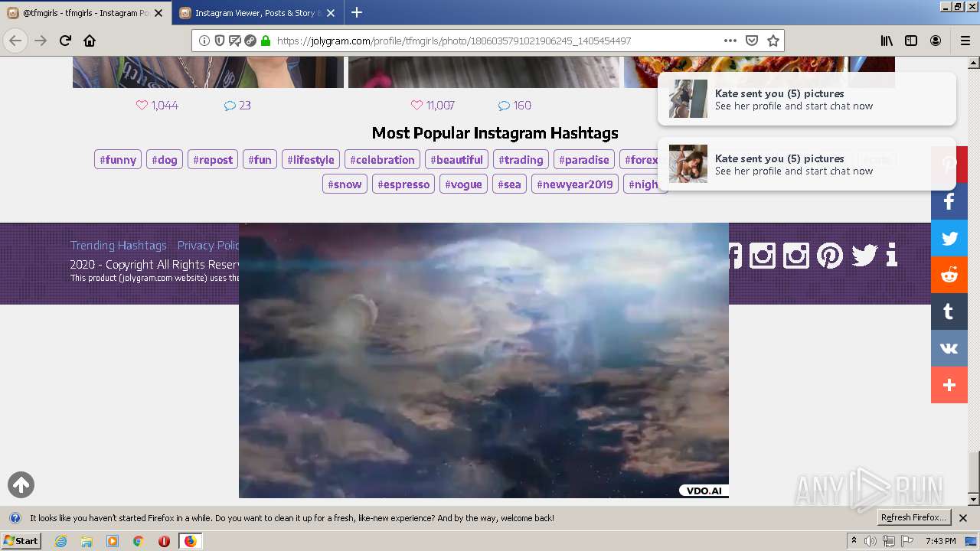Image resolution: width=980 pixels, height=551 pixels.
Task: Go back to previous page
Action: (15, 41)
